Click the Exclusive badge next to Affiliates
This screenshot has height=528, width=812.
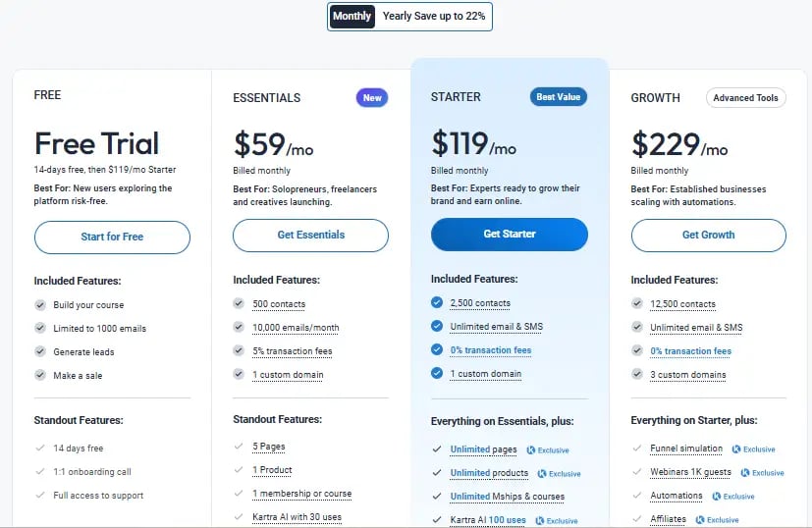pyautogui.click(x=717, y=520)
